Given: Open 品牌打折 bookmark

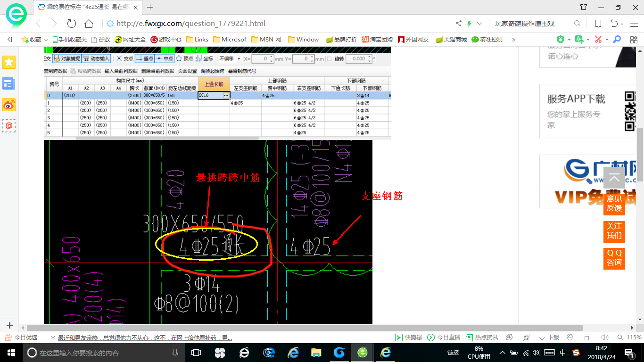Looking at the screenshot, I should click(x=342, y=40).
